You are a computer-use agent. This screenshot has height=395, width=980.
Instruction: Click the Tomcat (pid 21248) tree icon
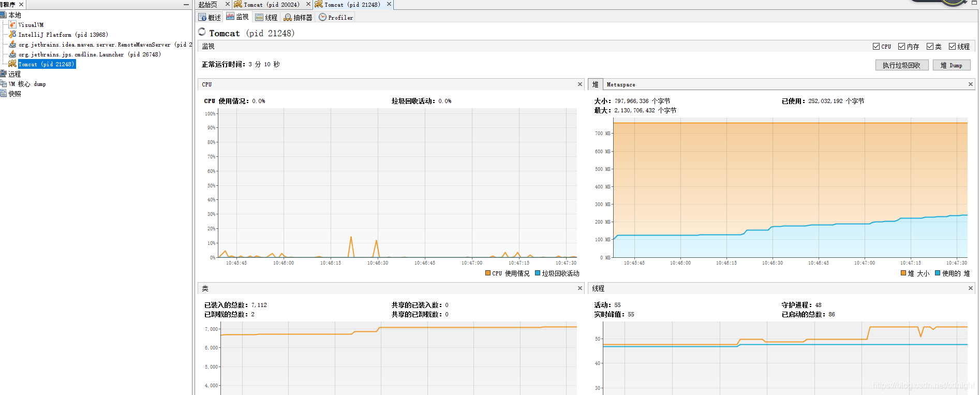coord(12,64)
